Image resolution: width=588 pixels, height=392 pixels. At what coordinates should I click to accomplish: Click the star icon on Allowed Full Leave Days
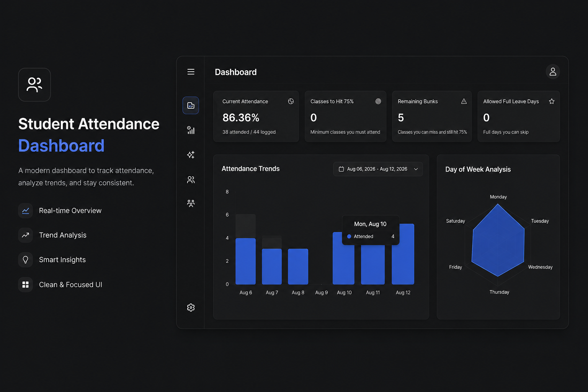tap(552, 101)
